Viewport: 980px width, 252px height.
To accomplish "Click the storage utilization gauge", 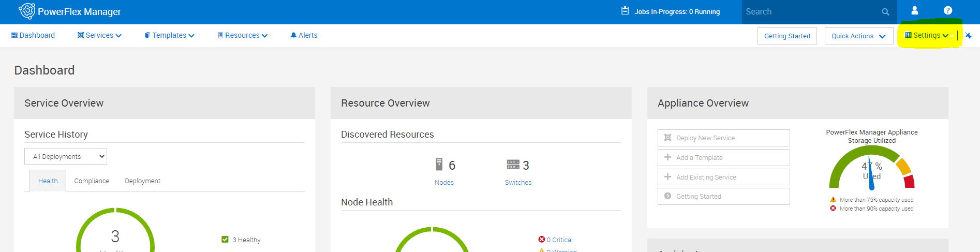I will tap(871, 168).
